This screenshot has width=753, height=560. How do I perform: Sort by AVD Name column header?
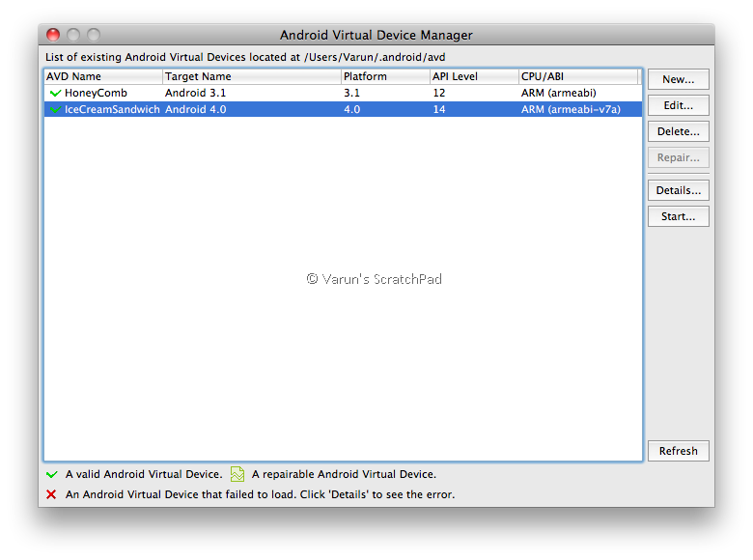(103, 76)
